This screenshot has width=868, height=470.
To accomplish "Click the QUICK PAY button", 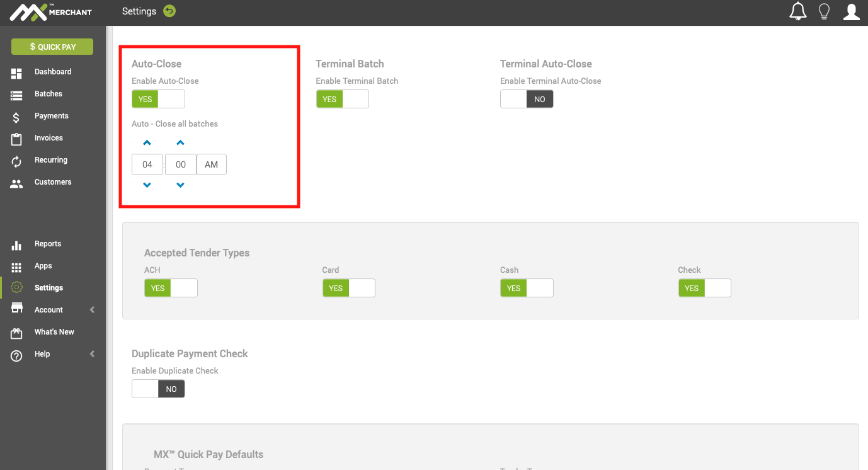I will (52, 46).
